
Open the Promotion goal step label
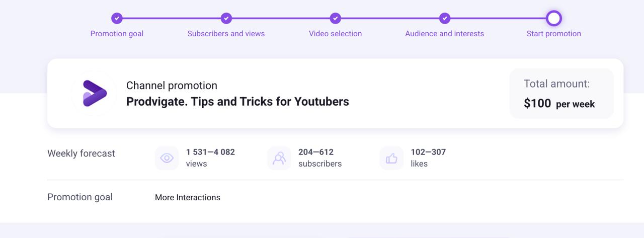point(117,34)
